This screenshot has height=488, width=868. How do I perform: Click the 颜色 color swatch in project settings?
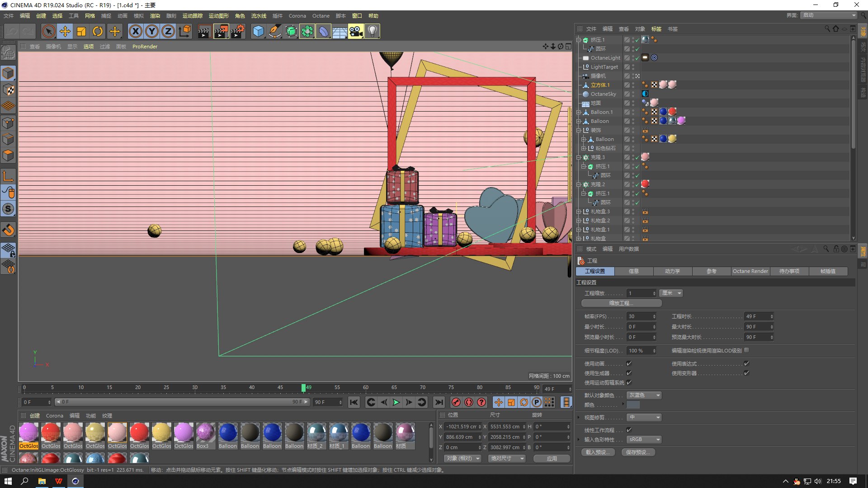point(633,405)
